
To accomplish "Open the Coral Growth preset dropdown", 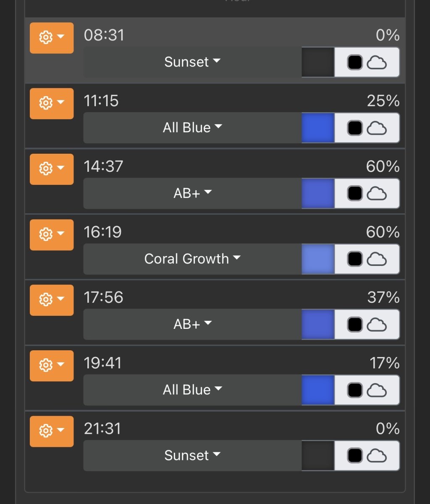I will (x=192, y=259).
